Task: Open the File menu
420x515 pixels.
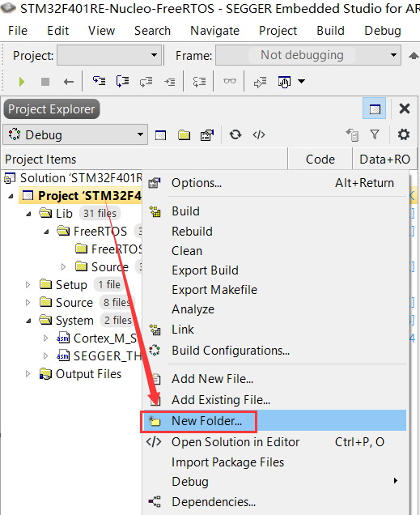Action: pos(18,31)
